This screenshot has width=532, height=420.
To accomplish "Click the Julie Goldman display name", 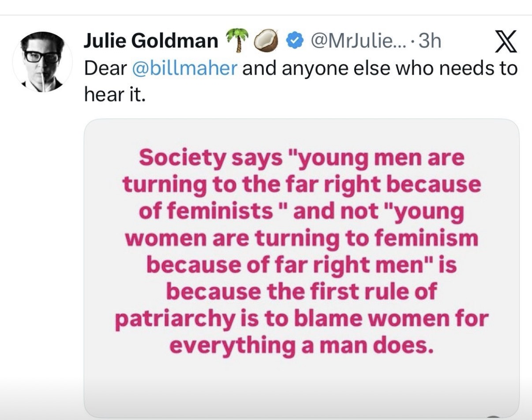I will tap(151, 41).
